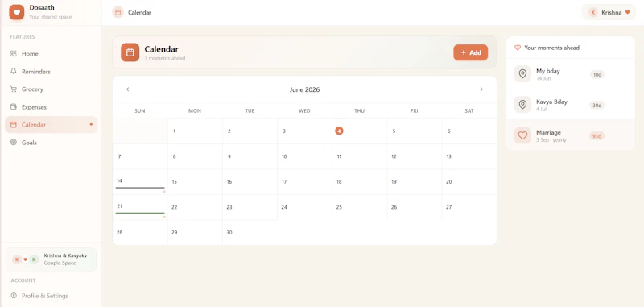Click the Add button
This screenshot has width=644, height=307.
coord(471,52)
